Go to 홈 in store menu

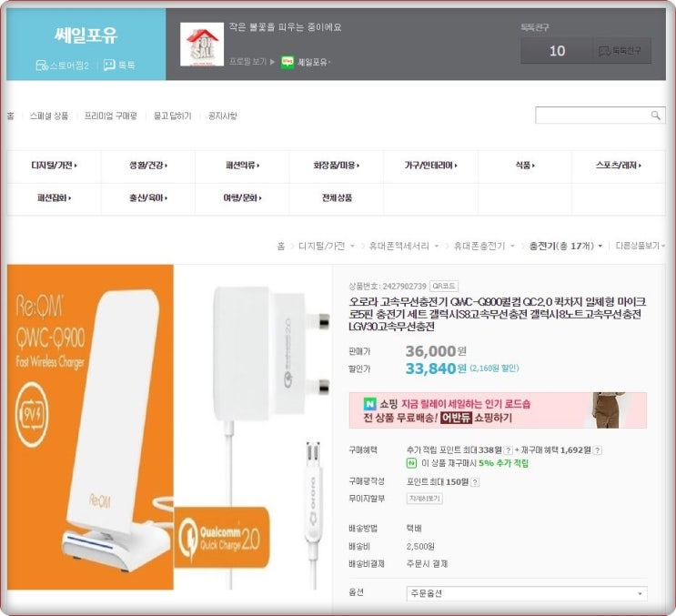[x=10, y=116]
